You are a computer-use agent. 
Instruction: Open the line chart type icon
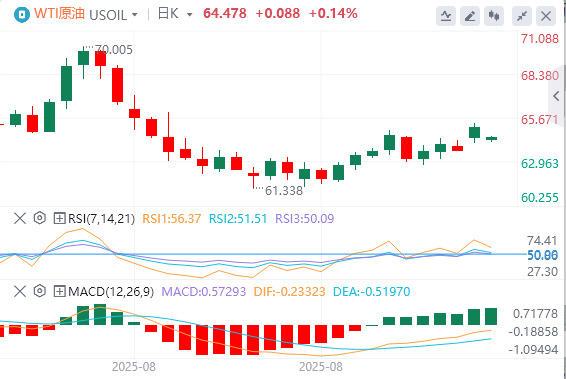pos(446,16)
